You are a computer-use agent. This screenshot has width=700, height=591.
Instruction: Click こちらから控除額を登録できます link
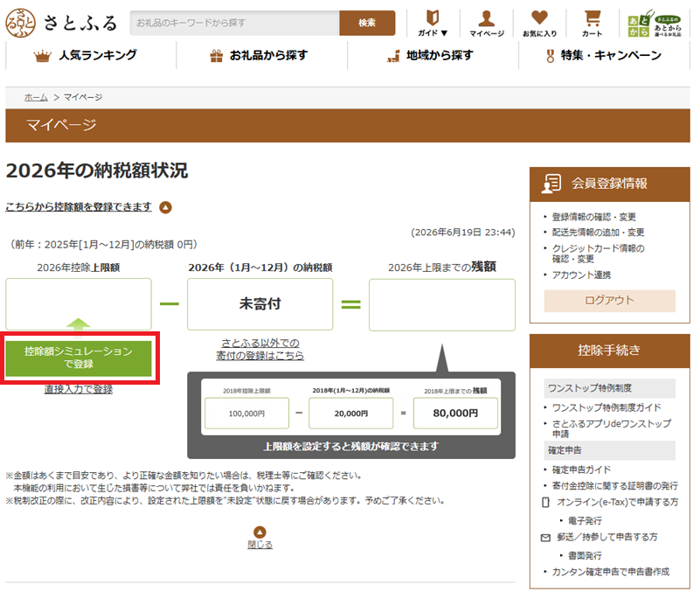coord(79,207)
